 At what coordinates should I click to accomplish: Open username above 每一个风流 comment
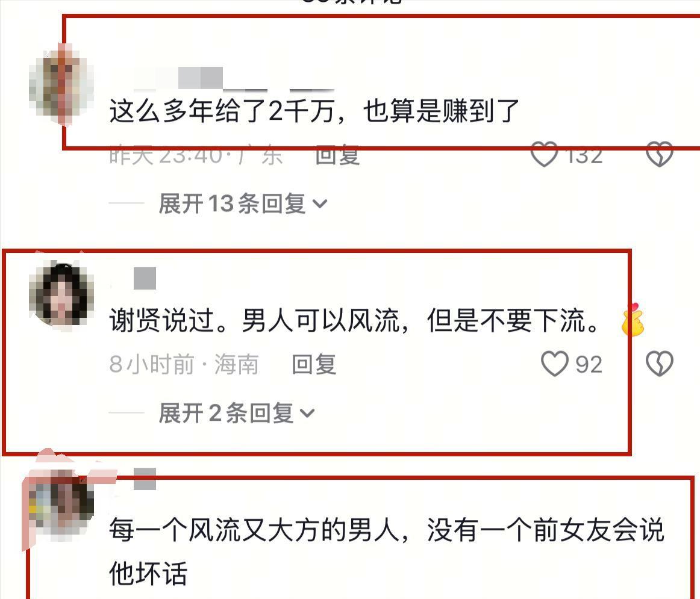tap(133, 479)
